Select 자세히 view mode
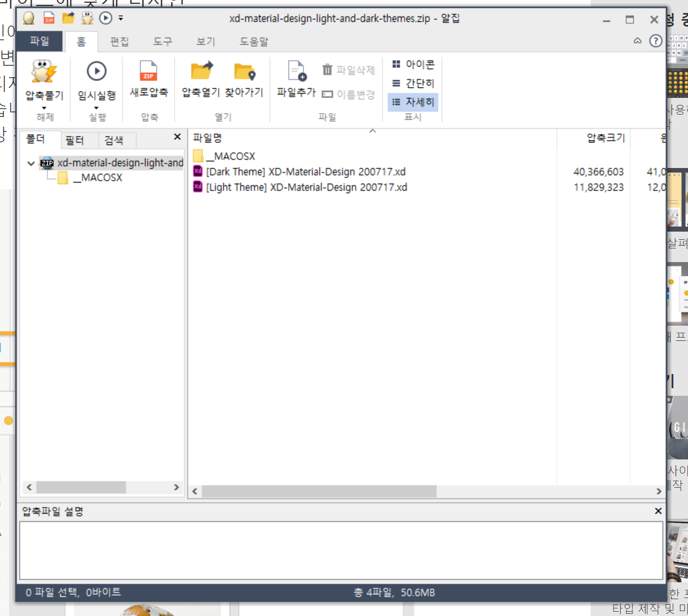 coord(414,102)
